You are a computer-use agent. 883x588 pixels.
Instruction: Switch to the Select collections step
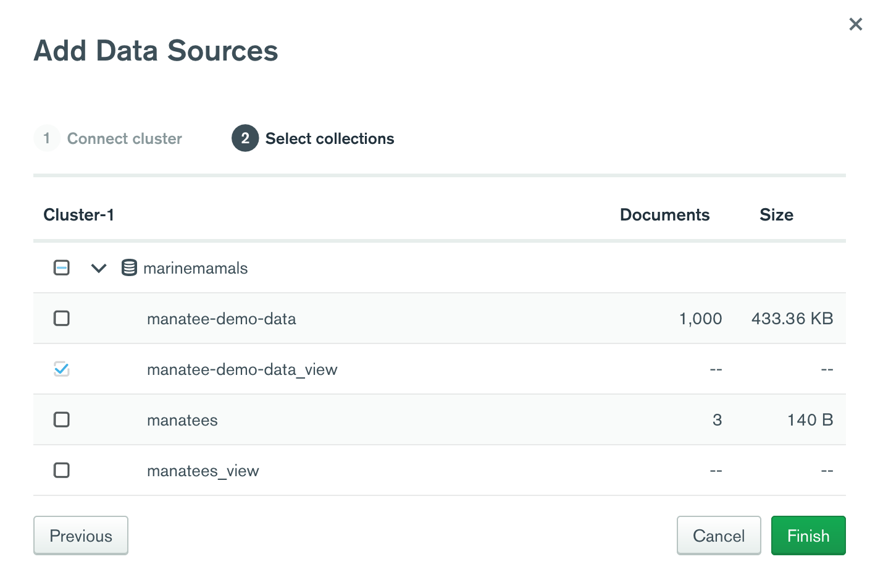(329, 138)
